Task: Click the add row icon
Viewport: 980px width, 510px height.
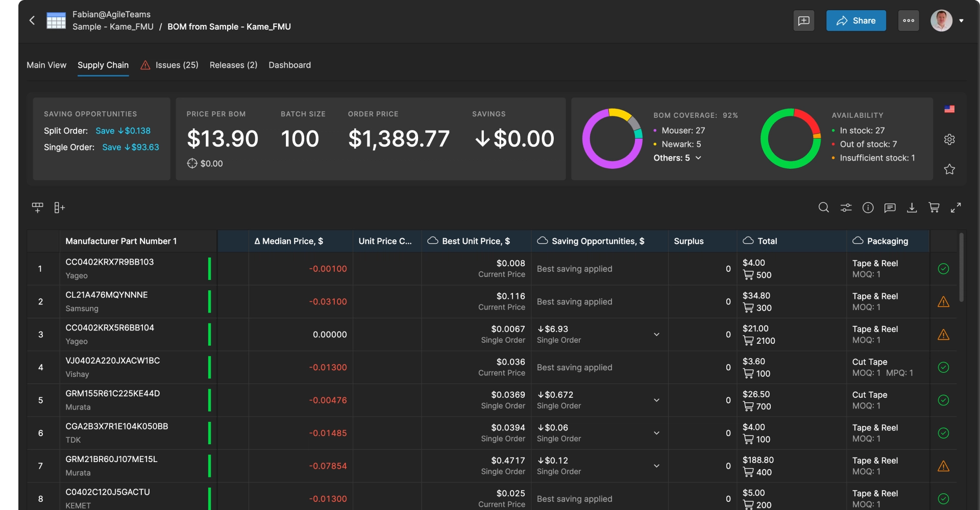Action: (x=38, y=208)
